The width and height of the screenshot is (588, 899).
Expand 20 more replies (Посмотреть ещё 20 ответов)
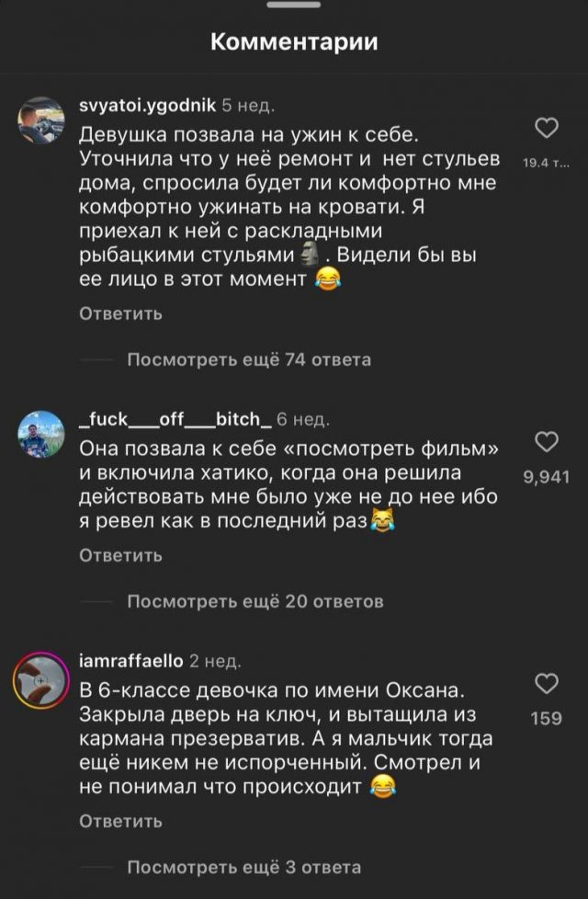point(254,601)
